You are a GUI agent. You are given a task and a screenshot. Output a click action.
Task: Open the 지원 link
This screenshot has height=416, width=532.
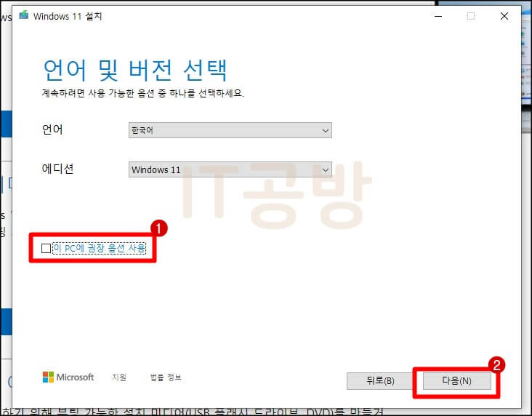[119, 377]
